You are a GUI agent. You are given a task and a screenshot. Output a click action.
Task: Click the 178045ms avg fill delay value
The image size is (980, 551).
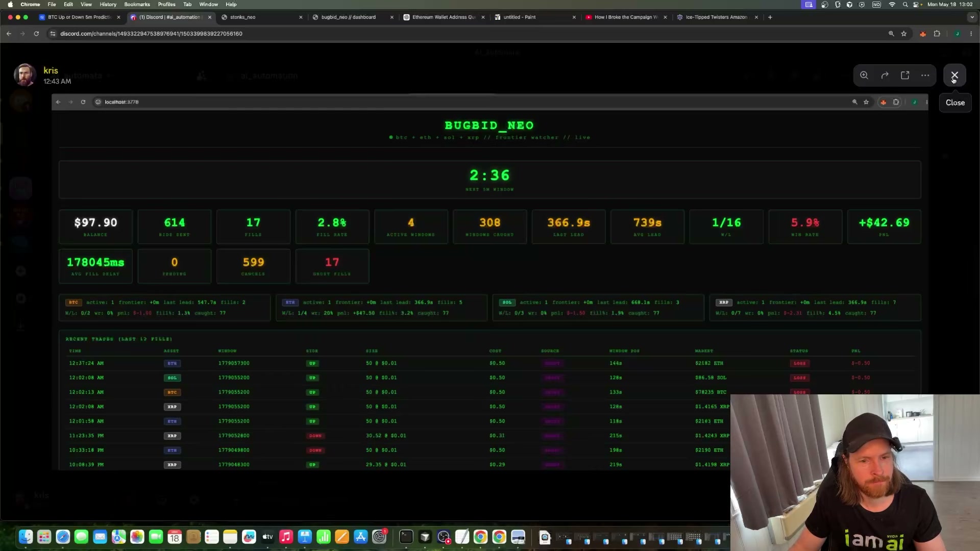click(x=95, y=262)
